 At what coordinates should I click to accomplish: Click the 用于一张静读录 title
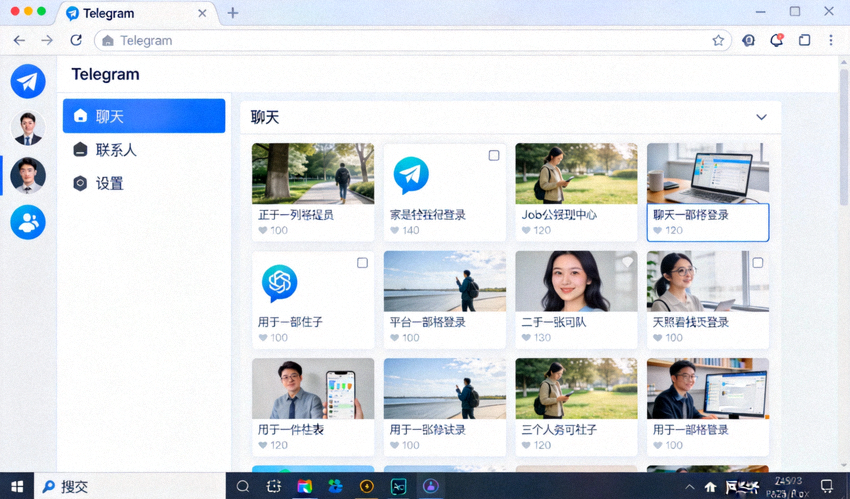tap(428, 430)
